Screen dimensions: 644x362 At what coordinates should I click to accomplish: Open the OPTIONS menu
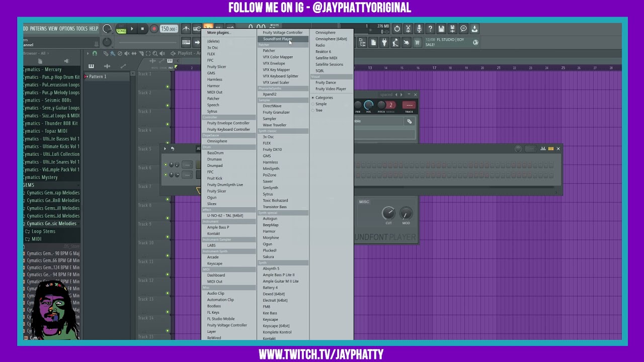point(67,29)
